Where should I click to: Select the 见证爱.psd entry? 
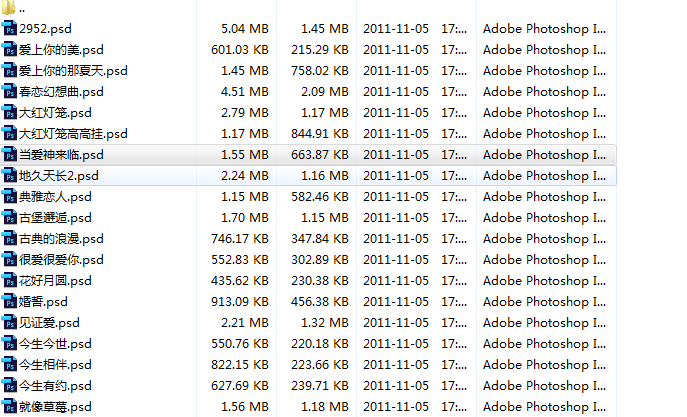tap(49, 323)
